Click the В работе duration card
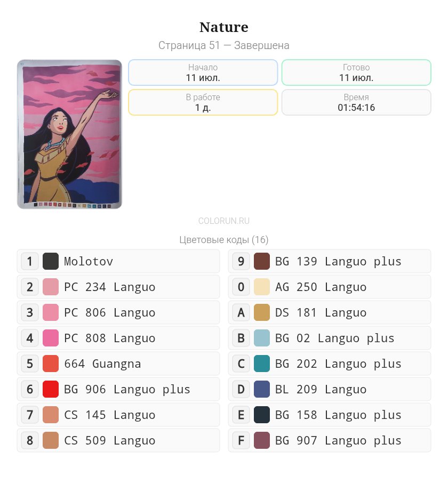The image size is (448, 484). (203, 102)
